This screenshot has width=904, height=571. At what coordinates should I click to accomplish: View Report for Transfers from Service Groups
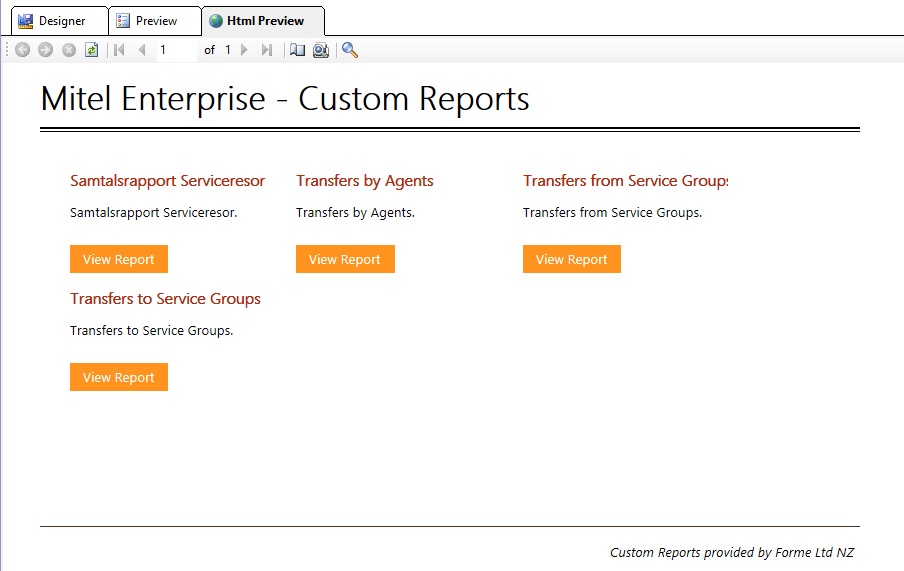571,259
